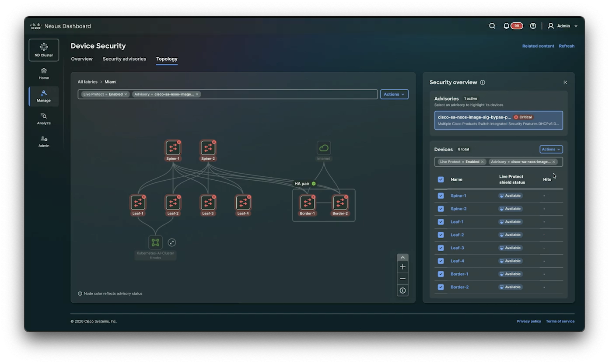Open Analyze section in sidebar

(x=44, y=119)
